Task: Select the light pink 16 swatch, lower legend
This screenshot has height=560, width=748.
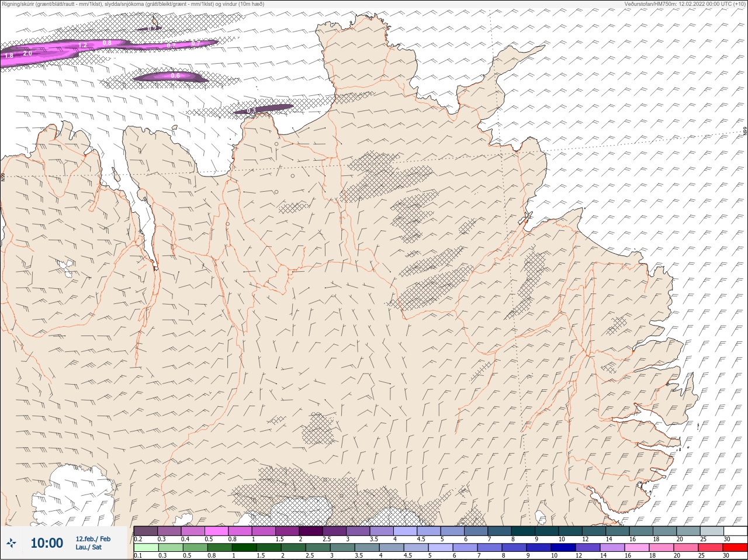Action: click(x=637, y=548)
